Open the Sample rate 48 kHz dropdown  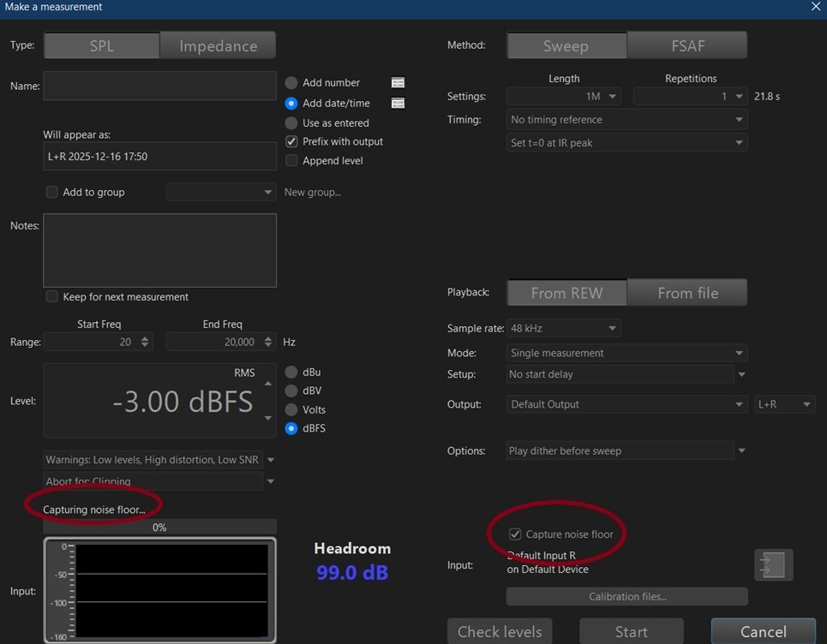coord(563,328)
